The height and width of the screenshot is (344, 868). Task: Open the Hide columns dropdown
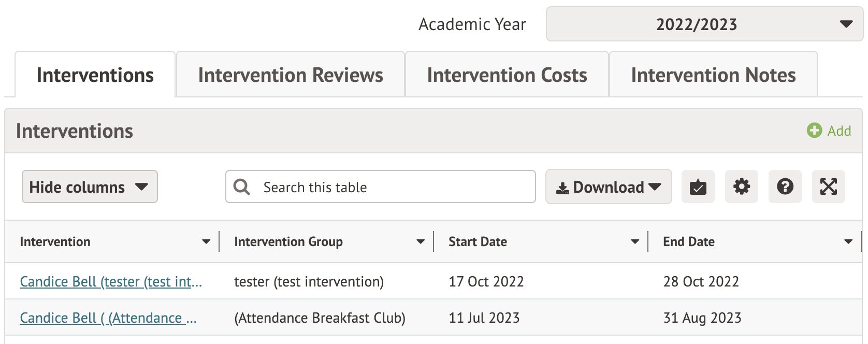point(90,187)
